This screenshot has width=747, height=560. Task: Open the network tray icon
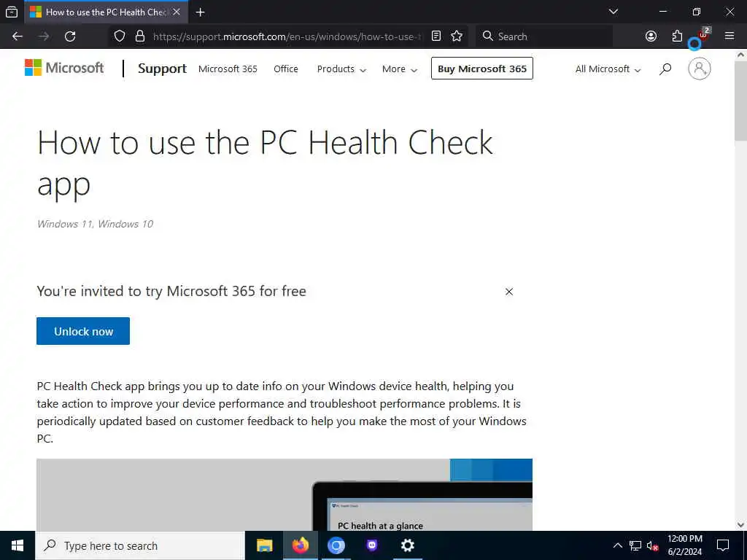[635, 545]
